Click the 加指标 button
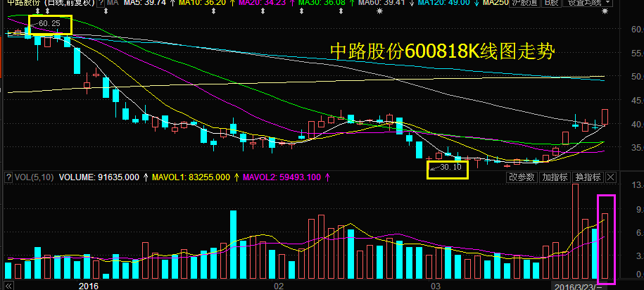 [555, 177]
